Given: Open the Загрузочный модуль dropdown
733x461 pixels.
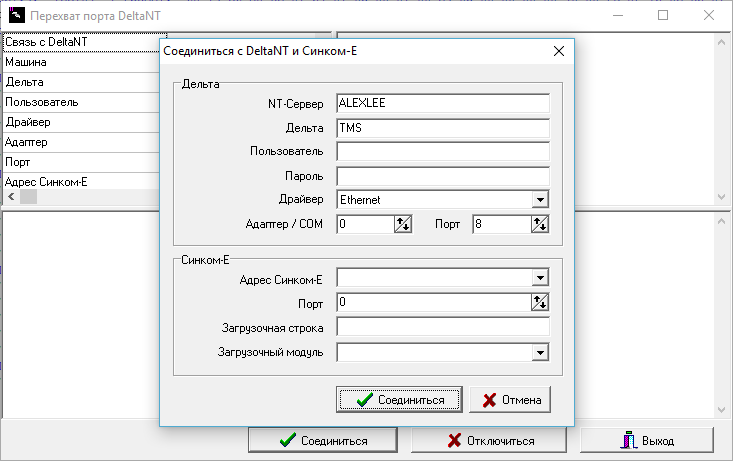Looking at the screenshot, I should [540, 352].
